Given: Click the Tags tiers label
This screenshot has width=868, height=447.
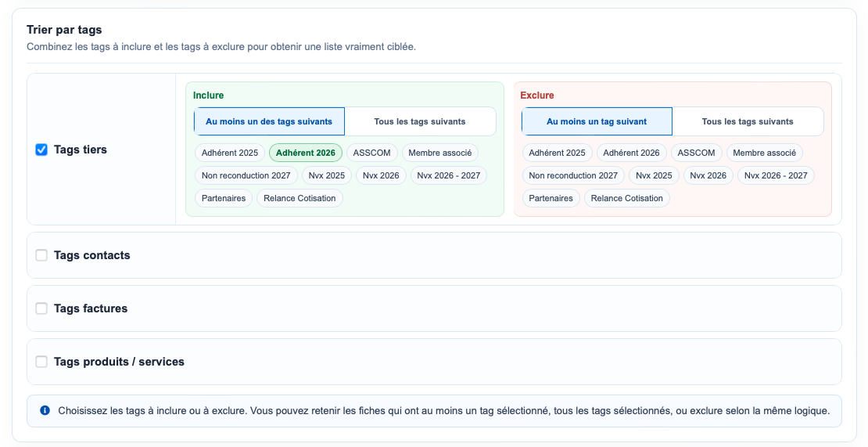Looking at the screenshot, I should [x=81, y=150].
